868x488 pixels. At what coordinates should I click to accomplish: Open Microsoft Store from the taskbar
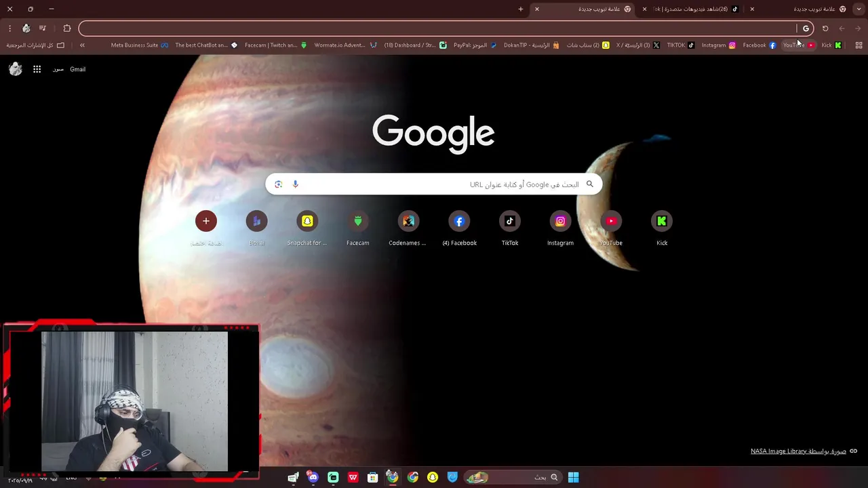[372, 477]
